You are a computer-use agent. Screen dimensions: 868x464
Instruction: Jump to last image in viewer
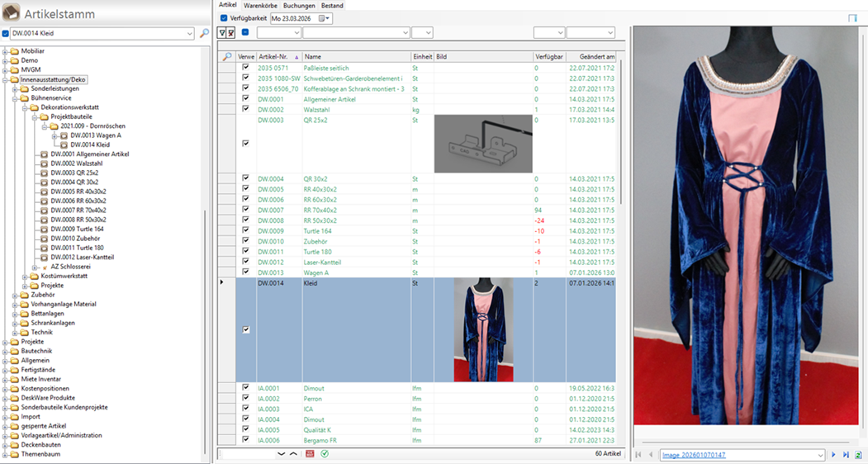[x=846, y=455]
